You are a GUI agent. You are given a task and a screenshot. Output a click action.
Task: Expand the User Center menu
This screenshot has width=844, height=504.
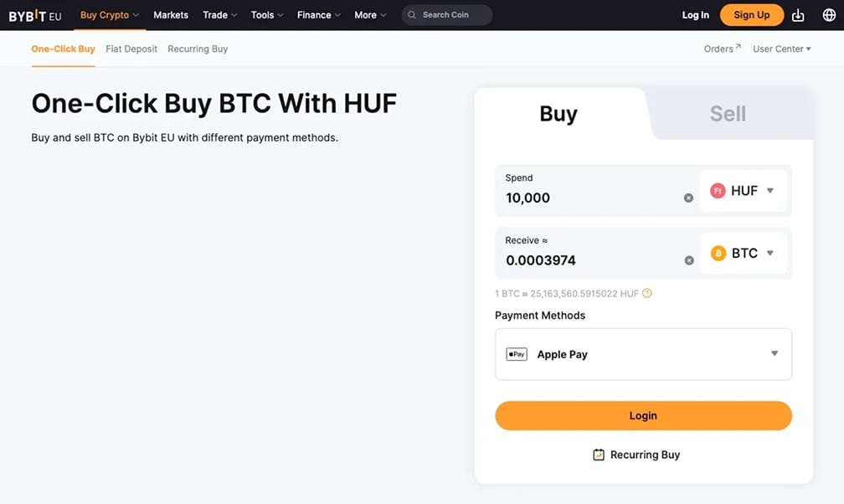pyautogui.click(x=781, y=49)
